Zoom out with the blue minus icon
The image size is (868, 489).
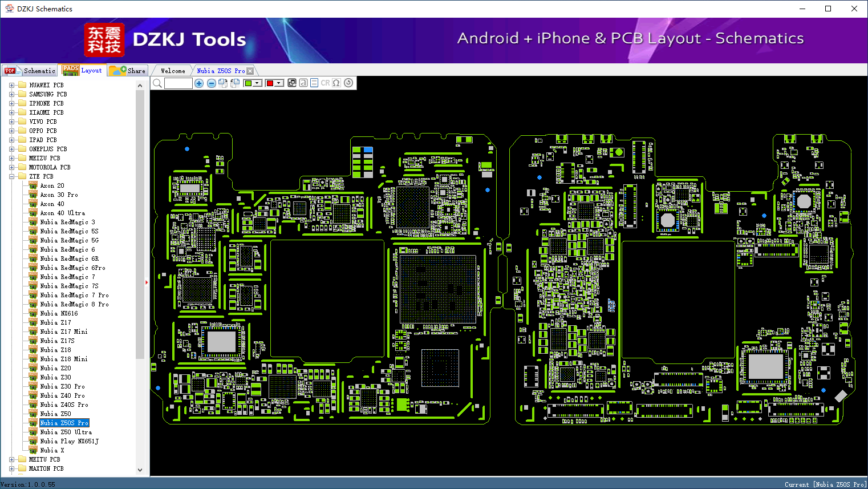click(x=212, y=83)
